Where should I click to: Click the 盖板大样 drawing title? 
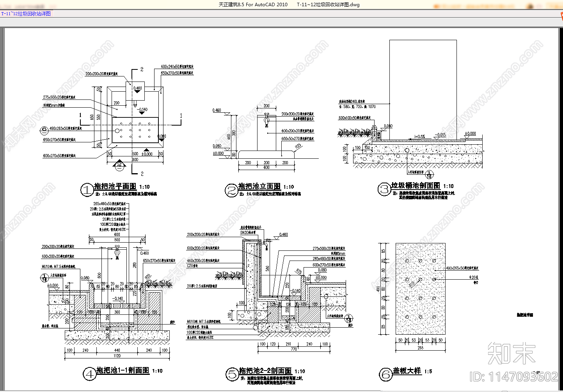click(x=407, y=371)
